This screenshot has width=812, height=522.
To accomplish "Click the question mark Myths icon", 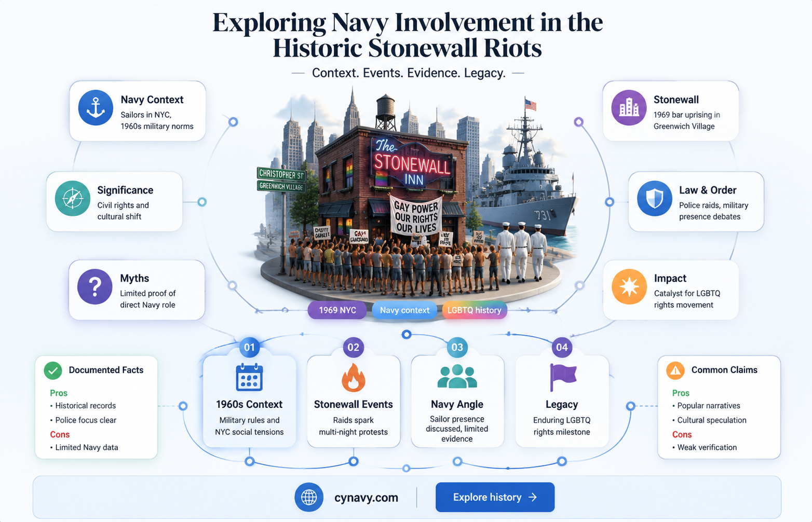I will pyautogui.click(x=94, y=286).
